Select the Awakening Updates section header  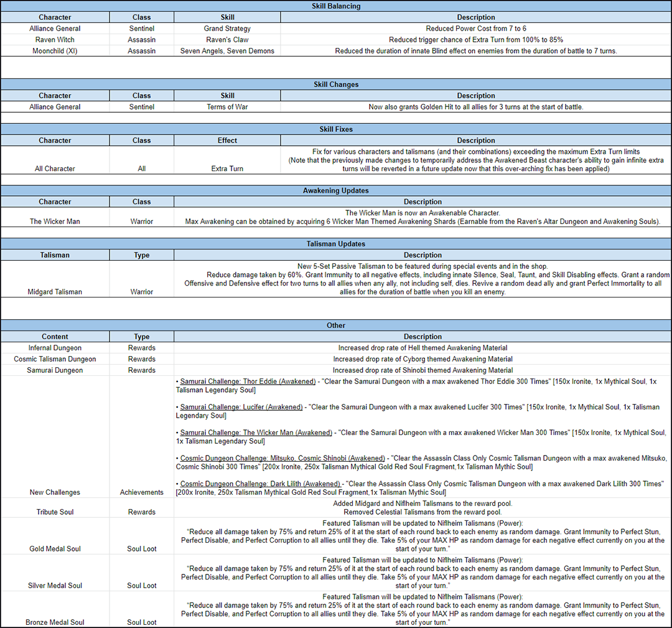335,190
